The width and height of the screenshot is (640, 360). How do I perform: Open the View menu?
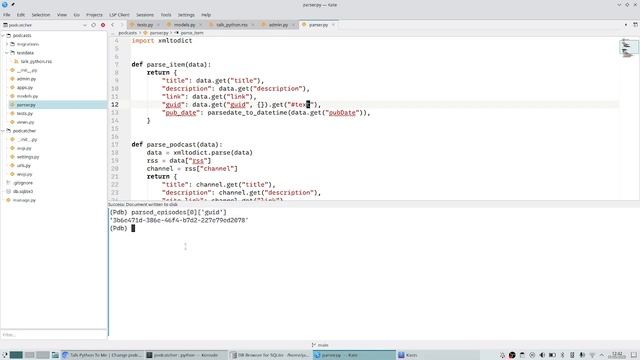(62, 15)
